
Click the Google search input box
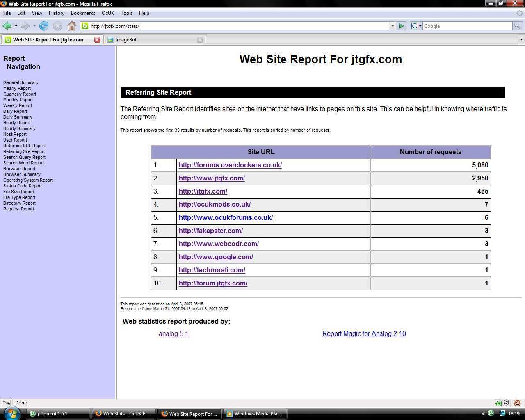click(468, 26)
